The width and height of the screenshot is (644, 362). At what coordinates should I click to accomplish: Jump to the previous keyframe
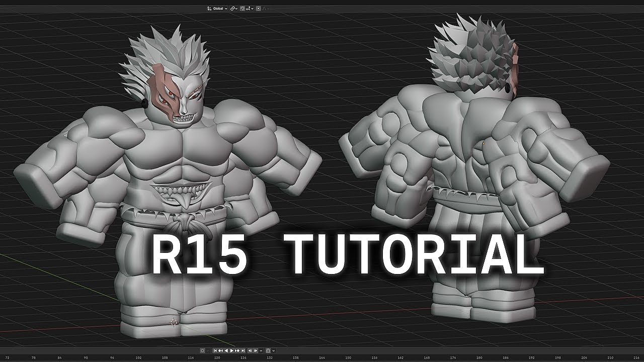pos(220,350)
